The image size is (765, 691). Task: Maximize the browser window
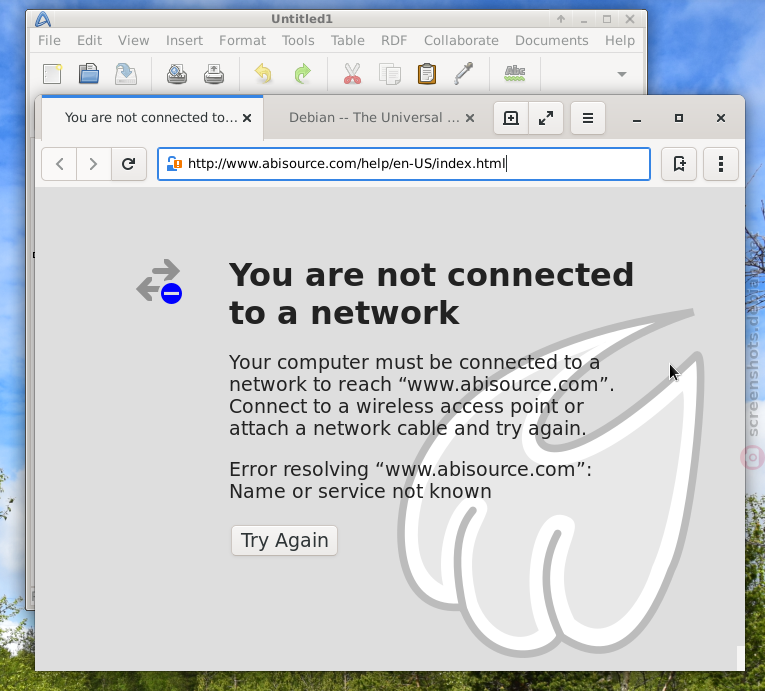click(x=679, y=119)
